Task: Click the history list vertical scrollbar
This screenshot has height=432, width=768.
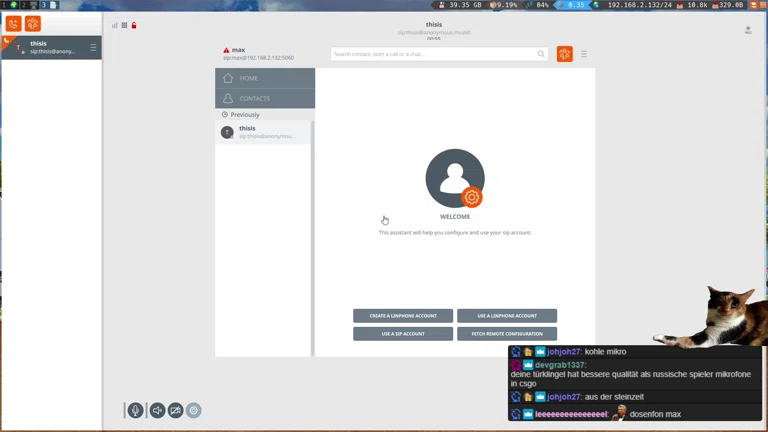Action: coord(312,238)
